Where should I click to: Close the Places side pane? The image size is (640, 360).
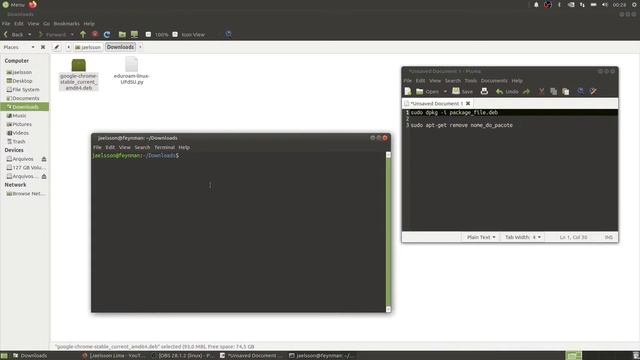[x=43, y=47]
